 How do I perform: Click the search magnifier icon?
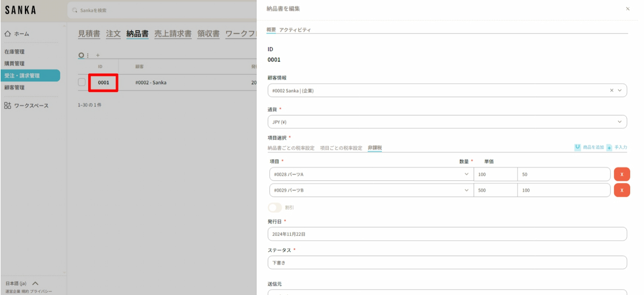[75, 10]
